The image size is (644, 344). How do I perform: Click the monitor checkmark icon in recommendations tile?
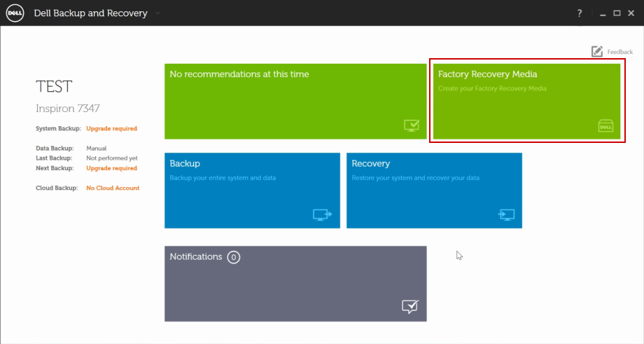411,125
